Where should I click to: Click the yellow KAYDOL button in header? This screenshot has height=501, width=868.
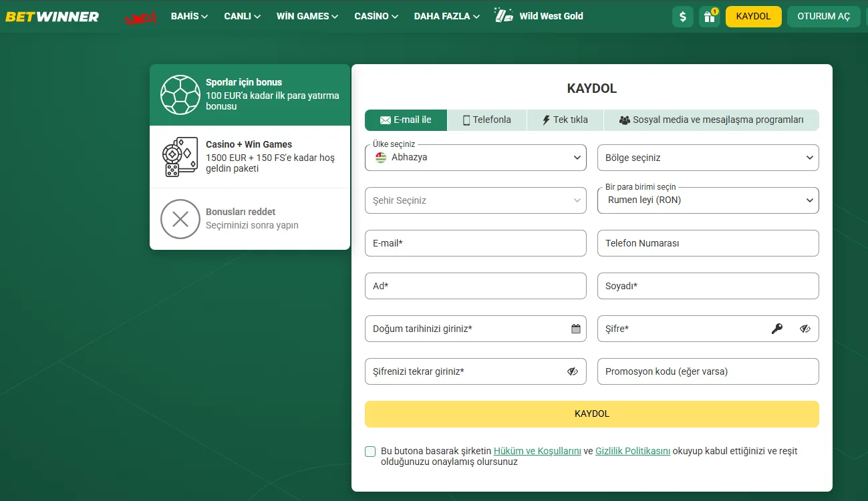[753, 17]
